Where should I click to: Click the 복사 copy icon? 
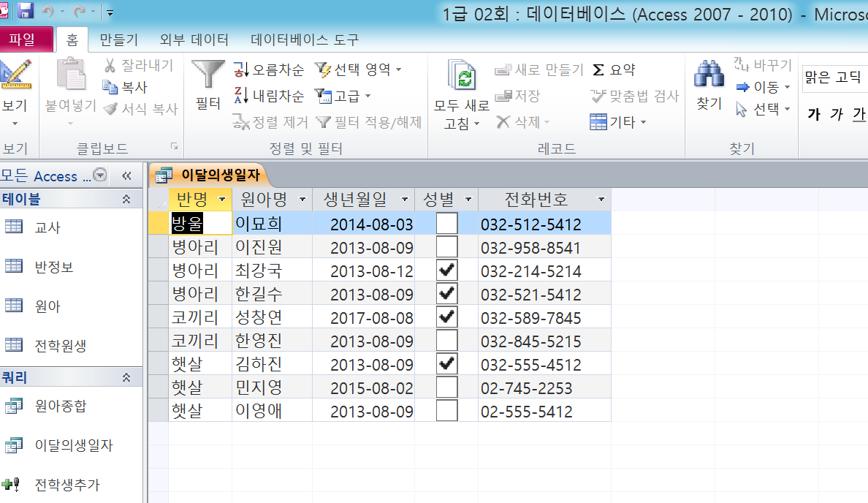pos(111,87)
